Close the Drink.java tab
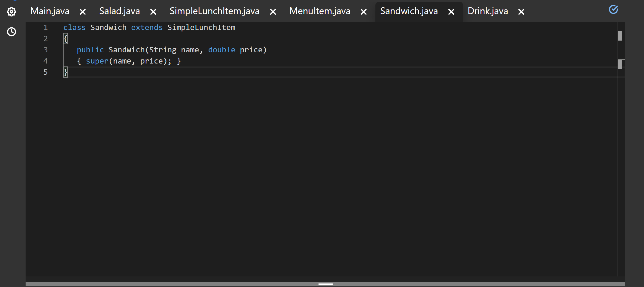This screenshot has height=287, width=644. point(521,12)
